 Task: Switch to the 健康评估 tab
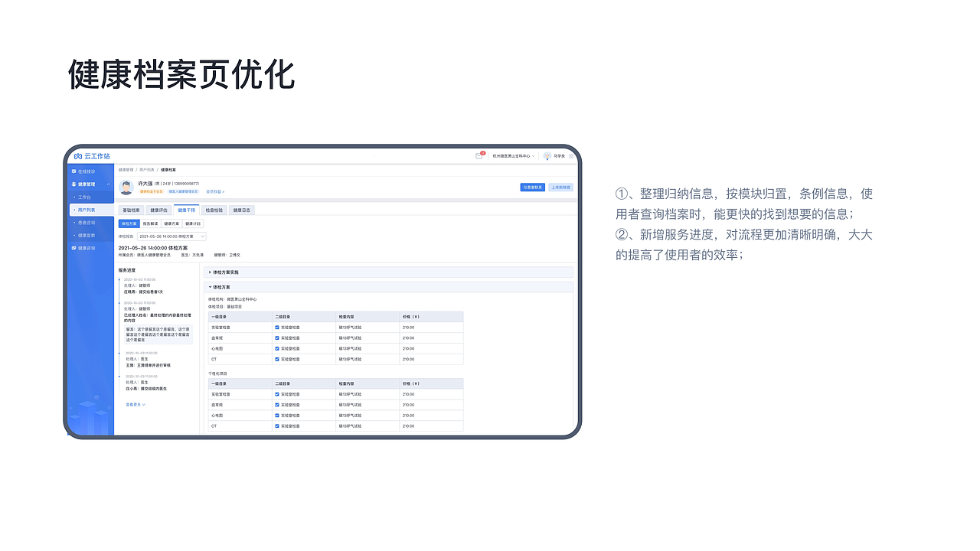click(158, 210)
